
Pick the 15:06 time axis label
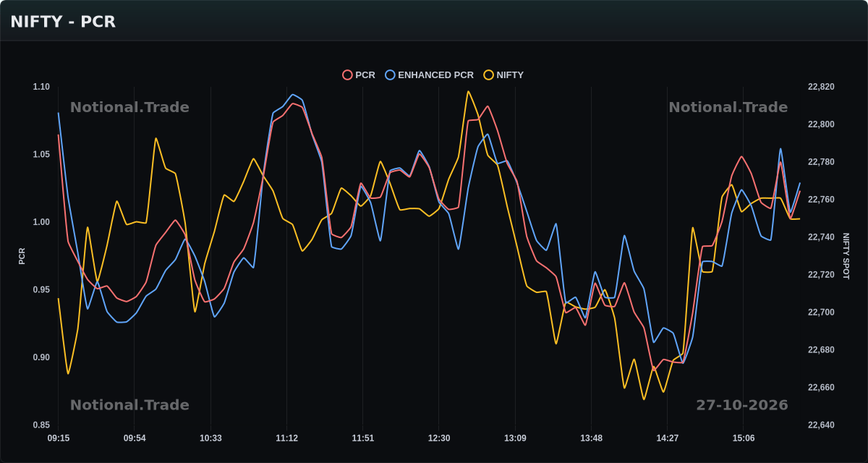(x=744, y=438)
